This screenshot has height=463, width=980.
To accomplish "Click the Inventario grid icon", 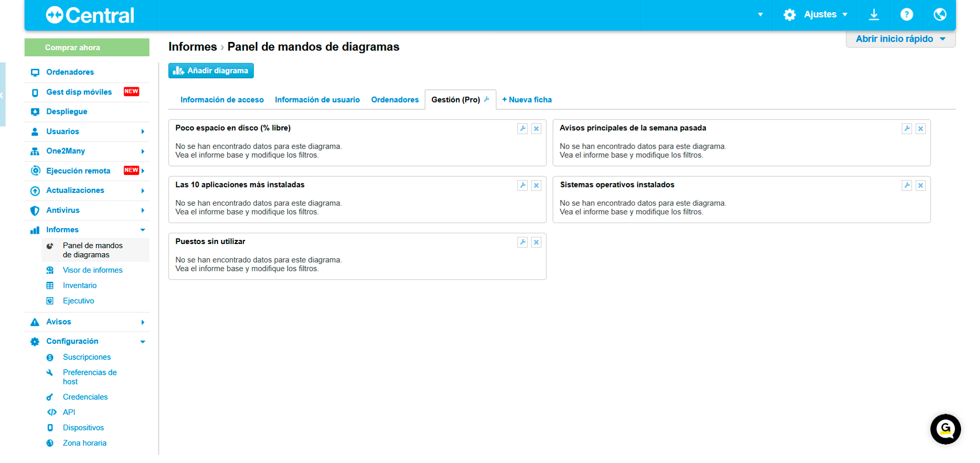I will (x=50, y=285).
